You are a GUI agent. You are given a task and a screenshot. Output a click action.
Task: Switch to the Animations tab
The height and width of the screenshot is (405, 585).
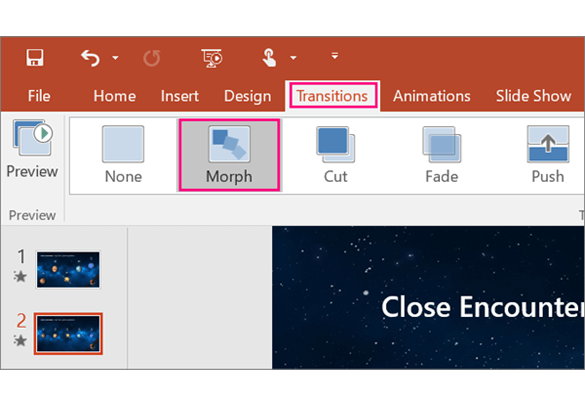point(432,96)
